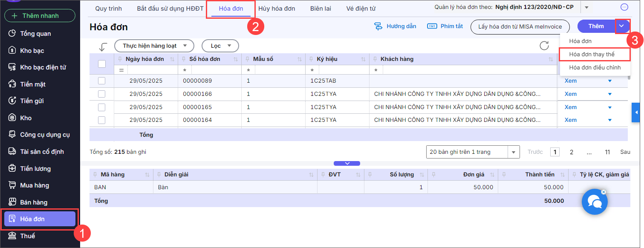Open the Lọc filter dropdown
Image resolution: width=644 pixels, height=248 pixels.
(x=220, y=46)
